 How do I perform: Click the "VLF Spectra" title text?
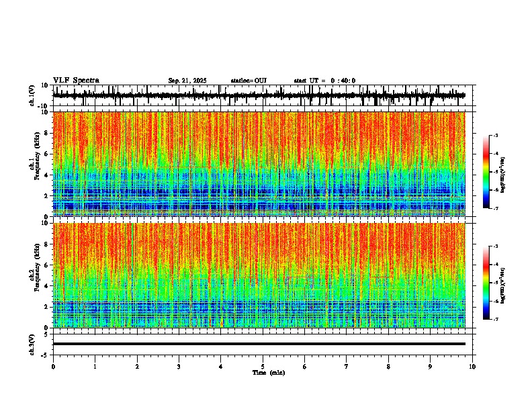(x=76, y=81)
